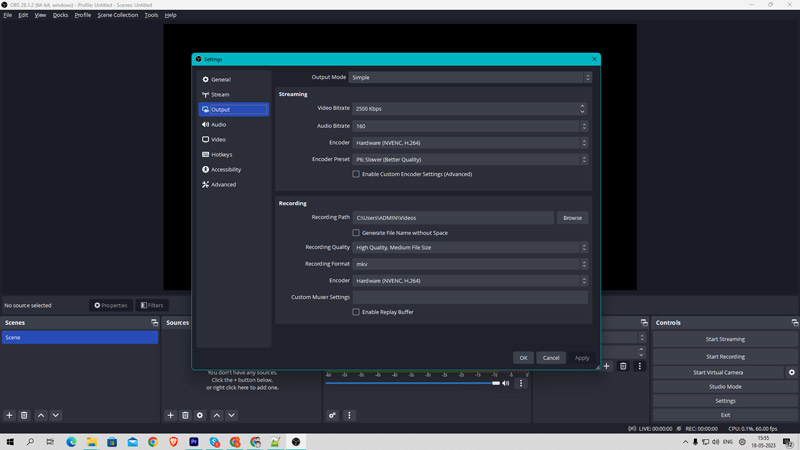Enter Studio Mode from Controls
The height and width of the screenshot is (450, 800).
pos(725,387)
